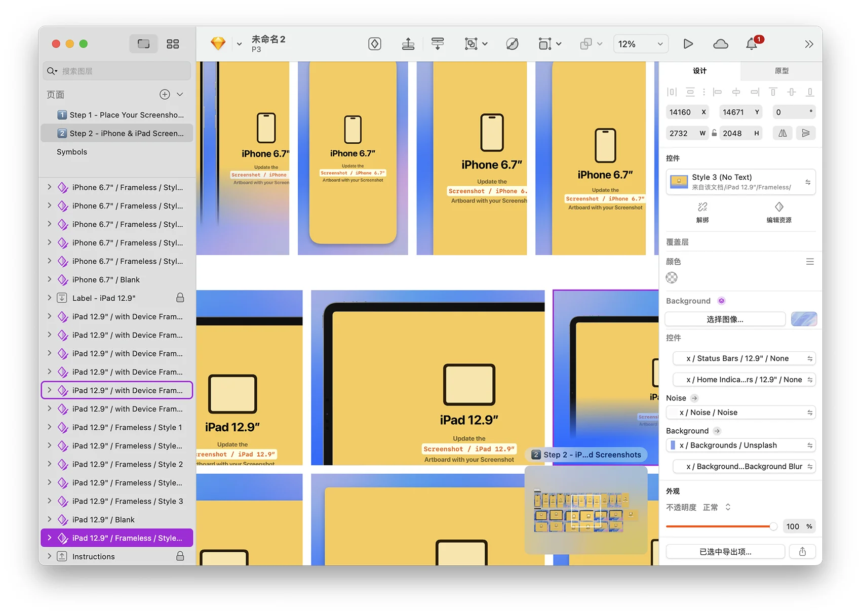The width and height of the screenshot is (861, 616).
Task: Open notifications bell icon
Action: pos(752,44)
